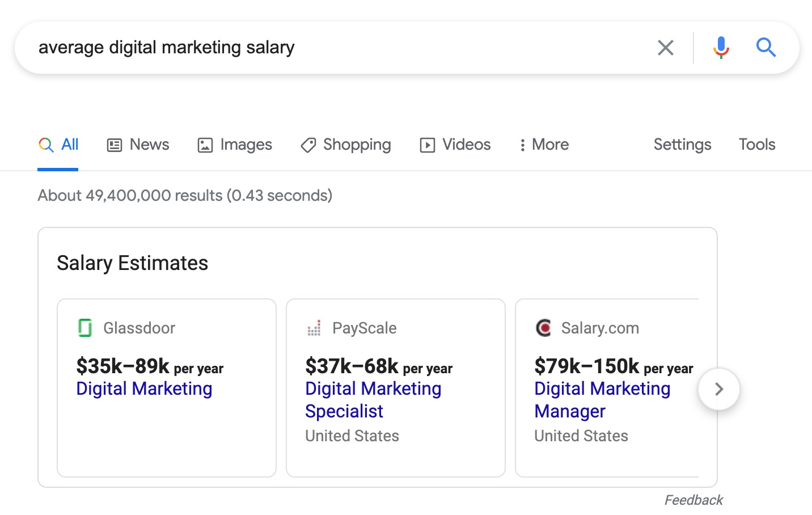Select the All results tab
Screen dimensions: 812x515
coord(58,145)
